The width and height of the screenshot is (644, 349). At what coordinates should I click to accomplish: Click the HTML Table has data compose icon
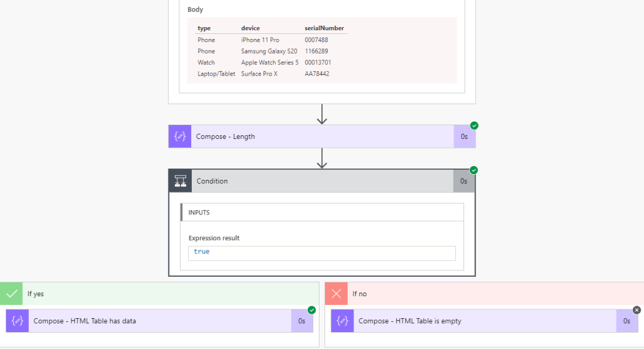coord(18,321)
